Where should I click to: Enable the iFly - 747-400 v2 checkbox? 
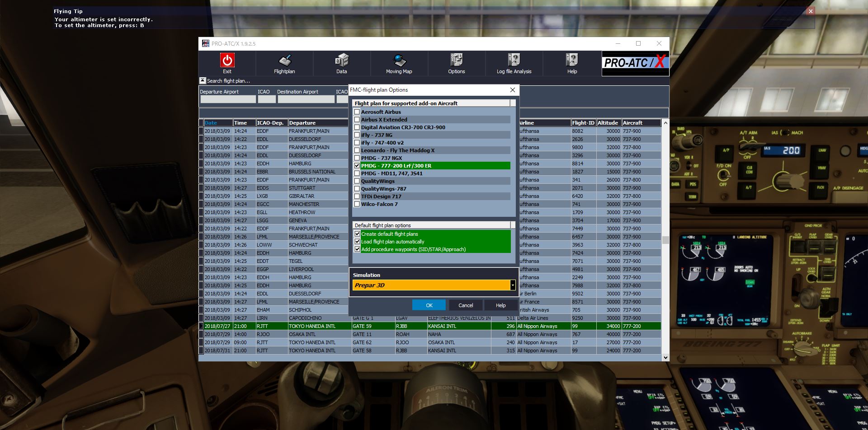pyautogui.click(x=357, y=143)
